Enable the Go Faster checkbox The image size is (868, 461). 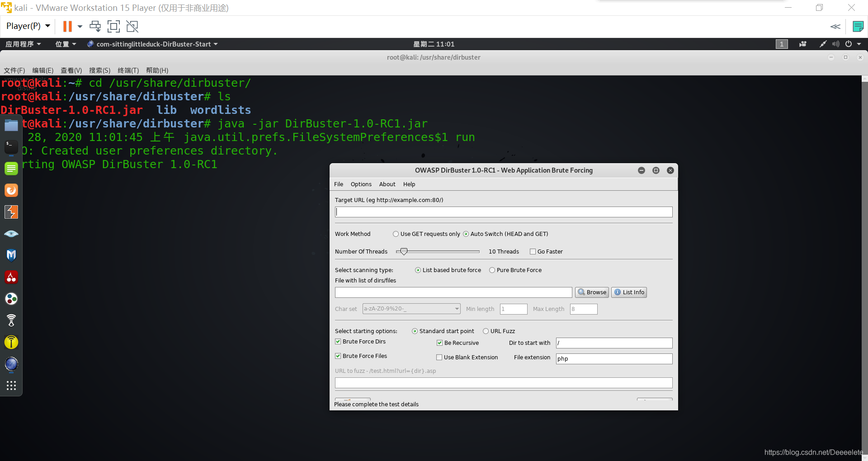pos(533,251)
